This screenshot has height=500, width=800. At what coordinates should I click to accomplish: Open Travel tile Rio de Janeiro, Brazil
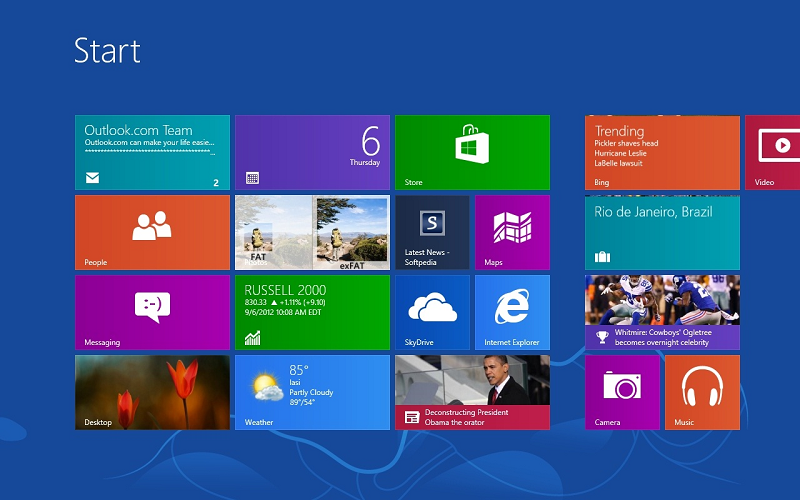[662, 233]
